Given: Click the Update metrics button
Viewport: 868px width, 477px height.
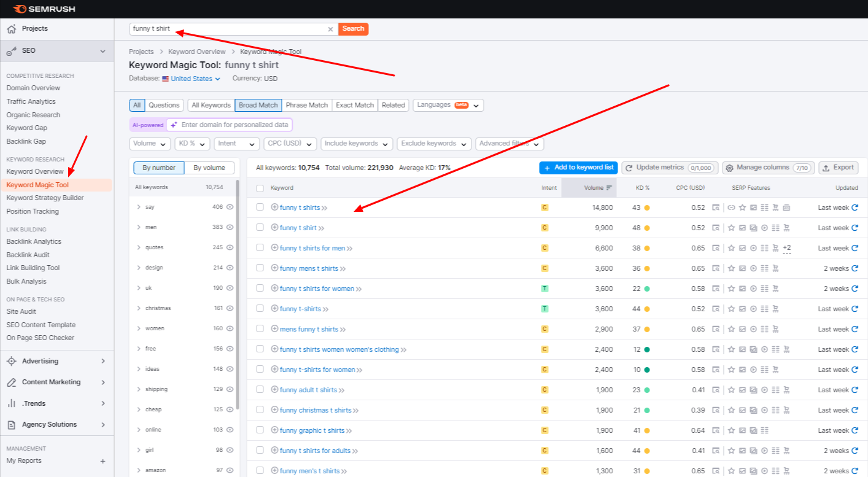Looking at the screenshot, I should coord(669,168).
